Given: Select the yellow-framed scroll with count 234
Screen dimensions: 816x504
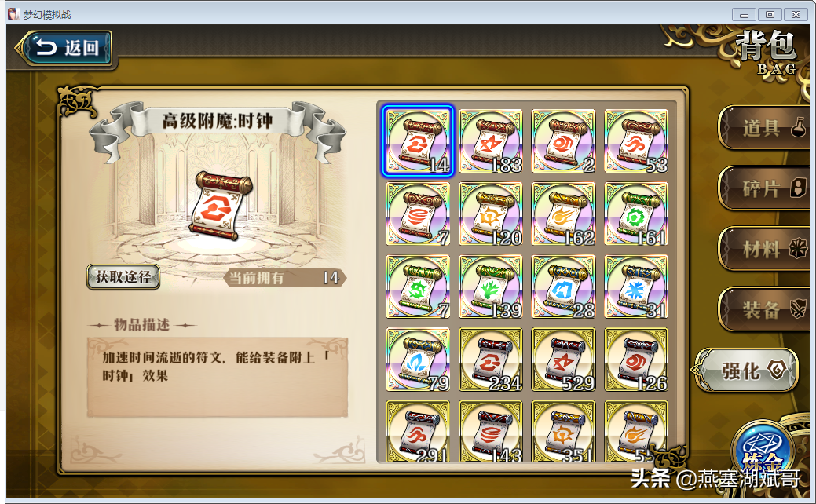Looking at the screenshot, I should (490, 360).
